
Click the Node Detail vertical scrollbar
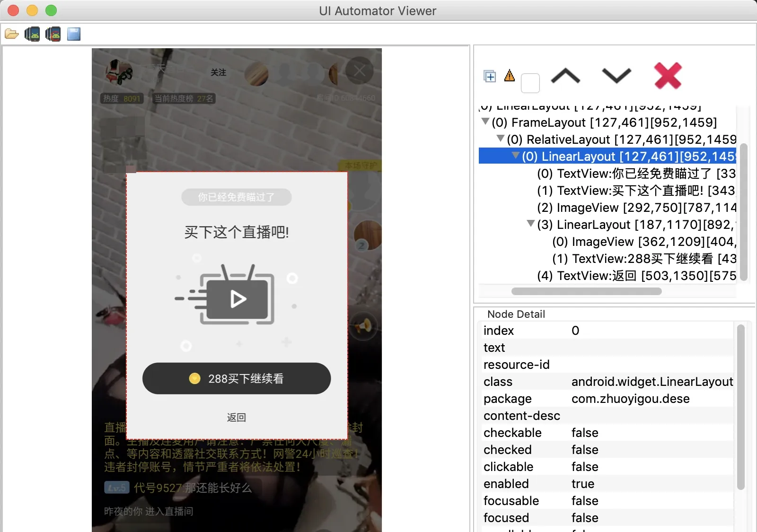(x=741, y=407)
